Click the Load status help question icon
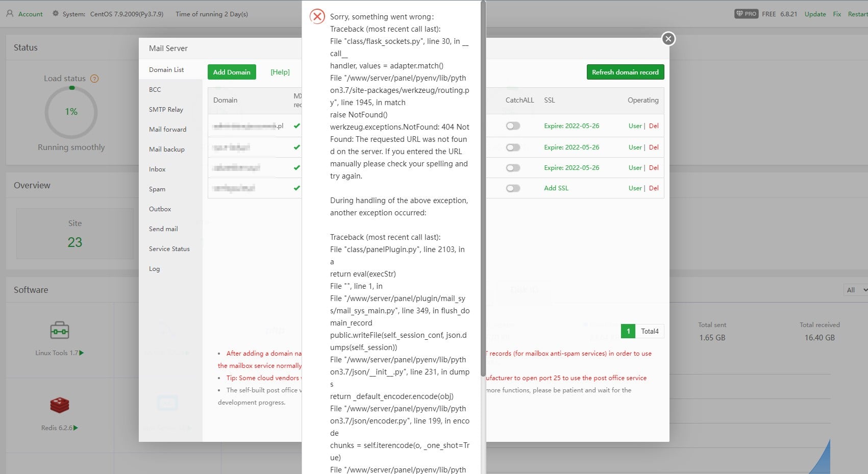The image size is (868, 474). point(94,79)
